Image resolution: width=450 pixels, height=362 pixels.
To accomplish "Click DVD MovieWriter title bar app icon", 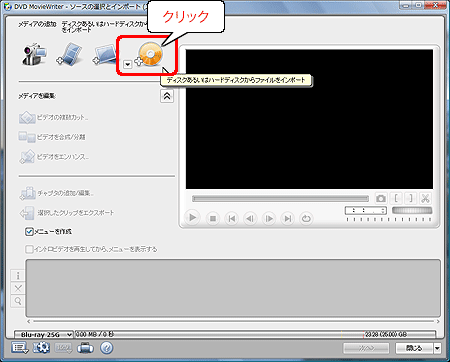I will click(x=7, y=6).
